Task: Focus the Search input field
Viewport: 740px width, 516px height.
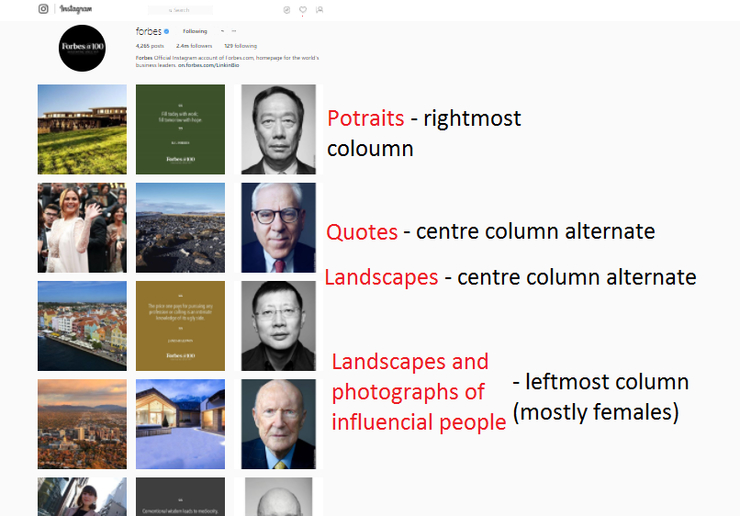Action: tap(180, 10)
